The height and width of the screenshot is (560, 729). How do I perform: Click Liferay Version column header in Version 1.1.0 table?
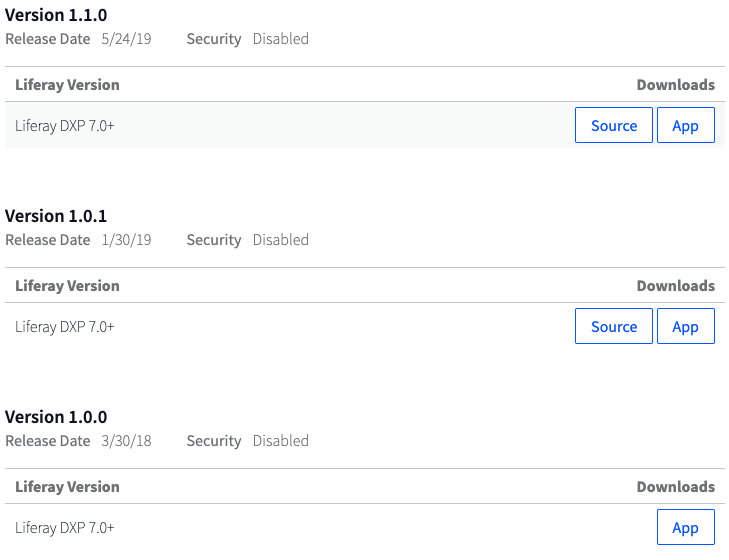pos(67,85)
